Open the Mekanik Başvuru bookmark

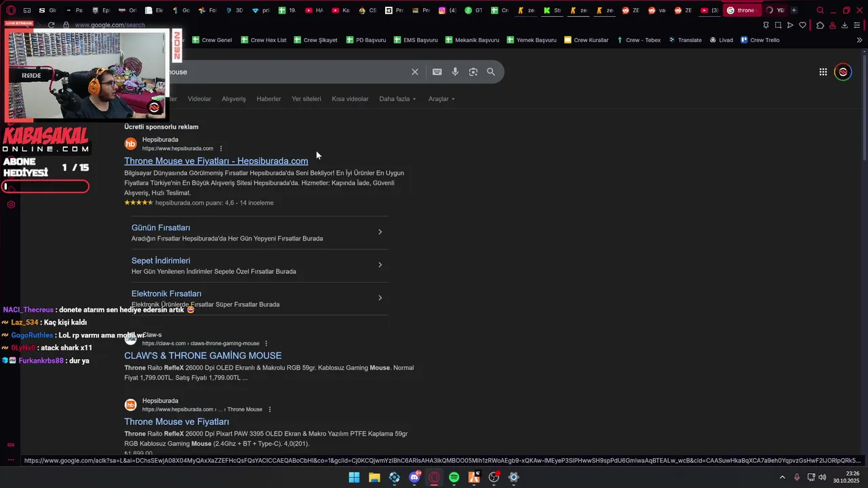[472, 40]
